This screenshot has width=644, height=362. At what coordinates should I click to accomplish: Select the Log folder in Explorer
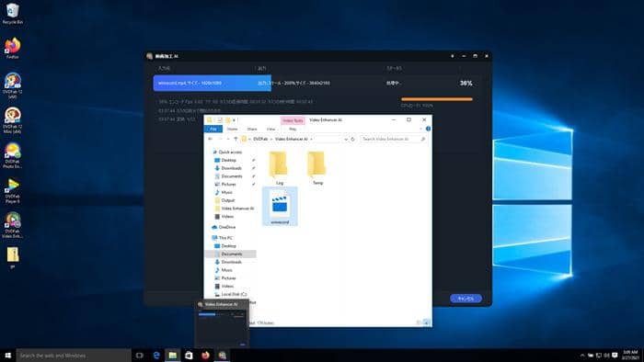[280, 167]
